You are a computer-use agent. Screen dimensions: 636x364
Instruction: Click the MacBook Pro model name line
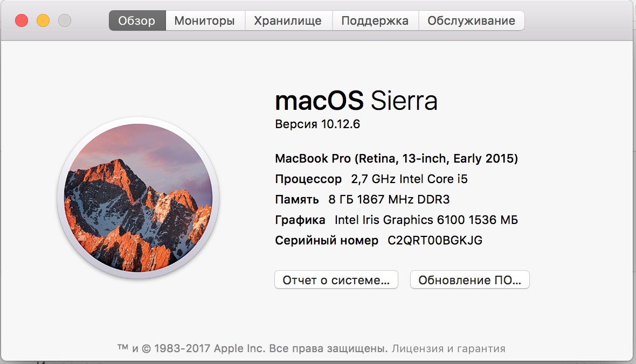click(396, 158)
